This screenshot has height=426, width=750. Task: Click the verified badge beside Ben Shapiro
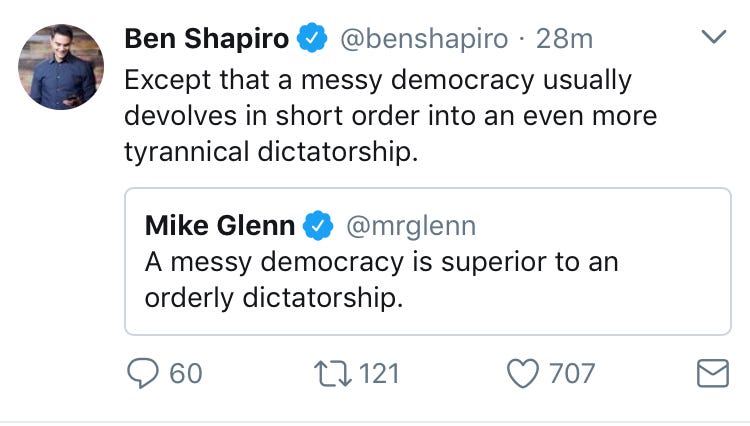[315, 40]
